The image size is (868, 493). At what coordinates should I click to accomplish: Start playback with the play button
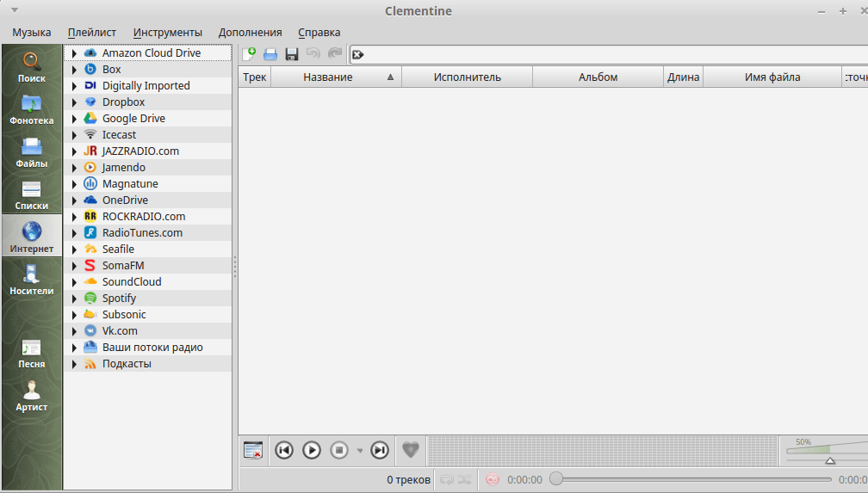point(312,450)
